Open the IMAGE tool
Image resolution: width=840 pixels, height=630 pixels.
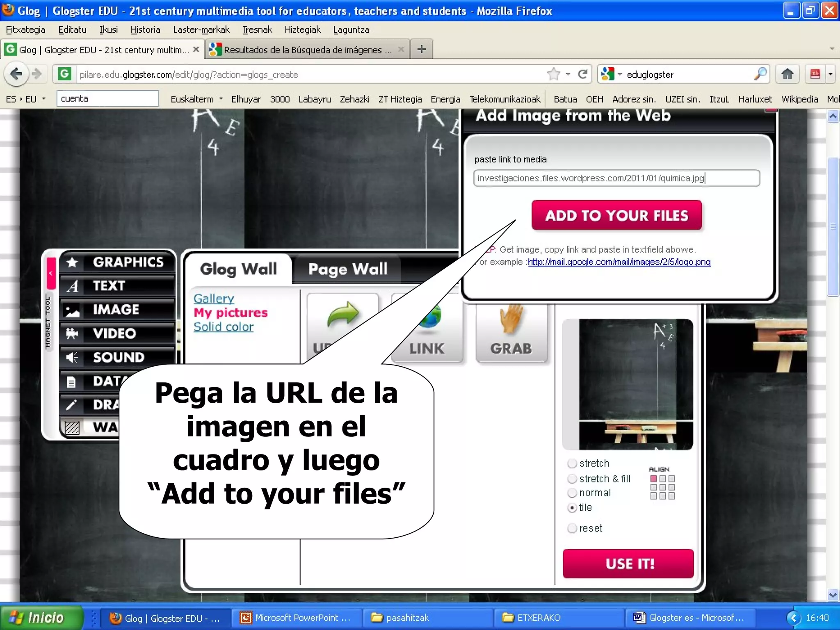coord(117,309)
